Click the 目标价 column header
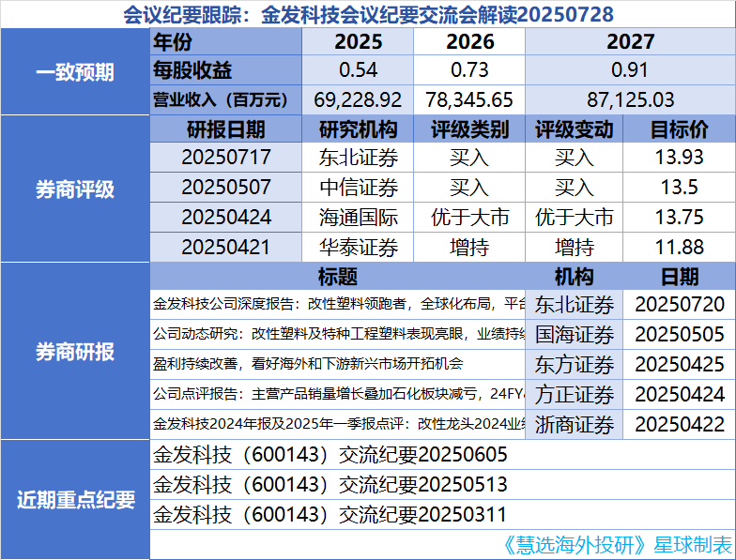The image size is (736, 560). [x=680, y=129]
